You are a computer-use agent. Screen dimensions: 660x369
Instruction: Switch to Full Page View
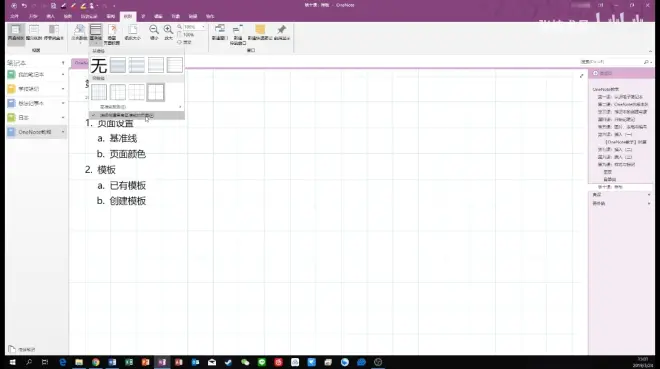click(x=34, y=33)
